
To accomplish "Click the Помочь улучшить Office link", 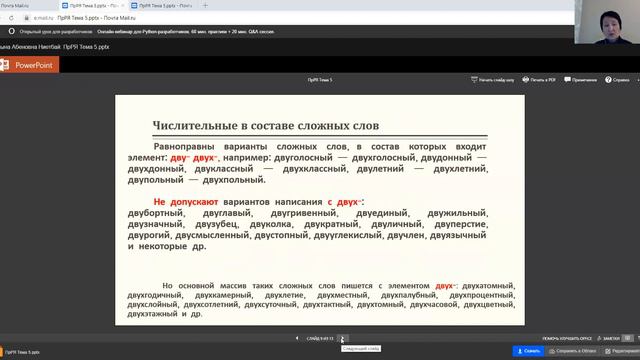I will pos(567,338).
